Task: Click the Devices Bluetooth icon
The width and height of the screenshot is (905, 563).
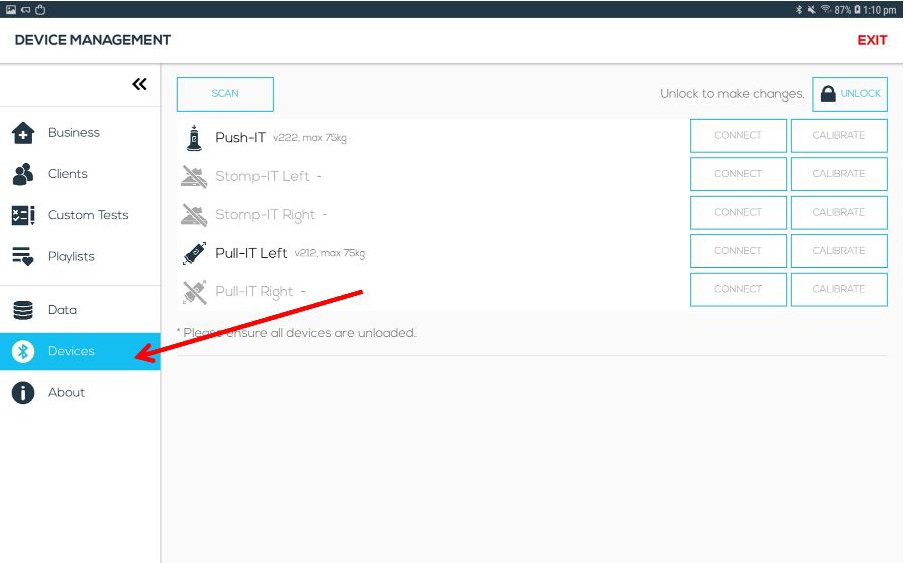Action: [23, 351]
